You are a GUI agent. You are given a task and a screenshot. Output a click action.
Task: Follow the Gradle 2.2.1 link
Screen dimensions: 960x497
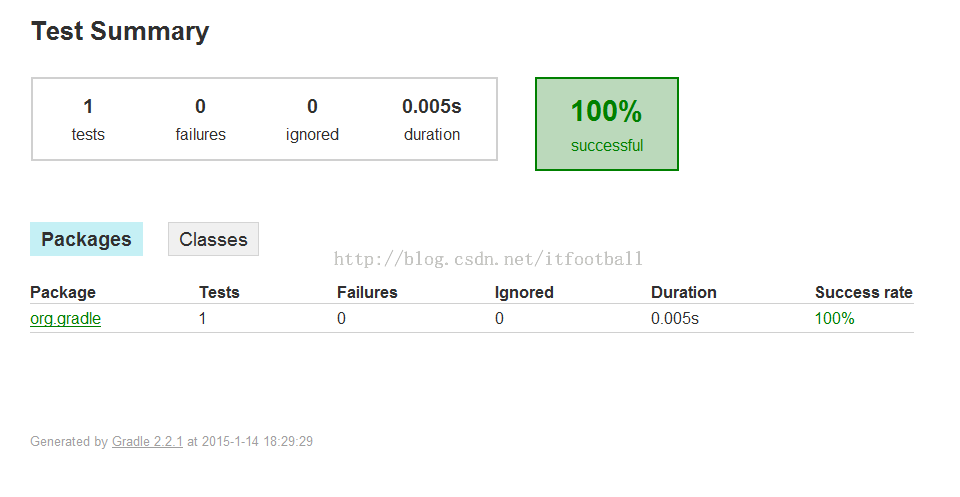pyautogui.click(x=147, y=441)
